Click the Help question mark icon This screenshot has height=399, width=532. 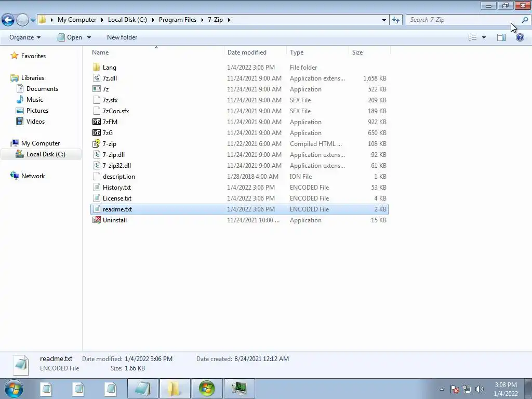pos(520,37)
